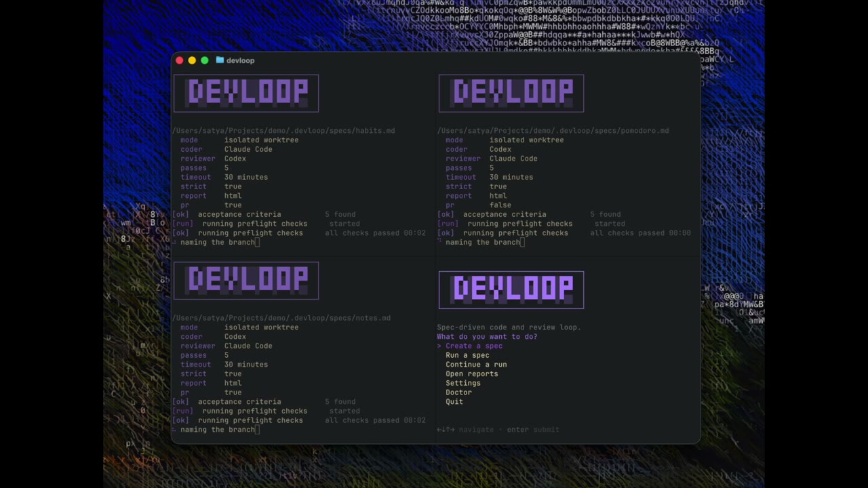Choose 'Run a spec' in the menu
The image size is (868, 488).
click(467, 355)
